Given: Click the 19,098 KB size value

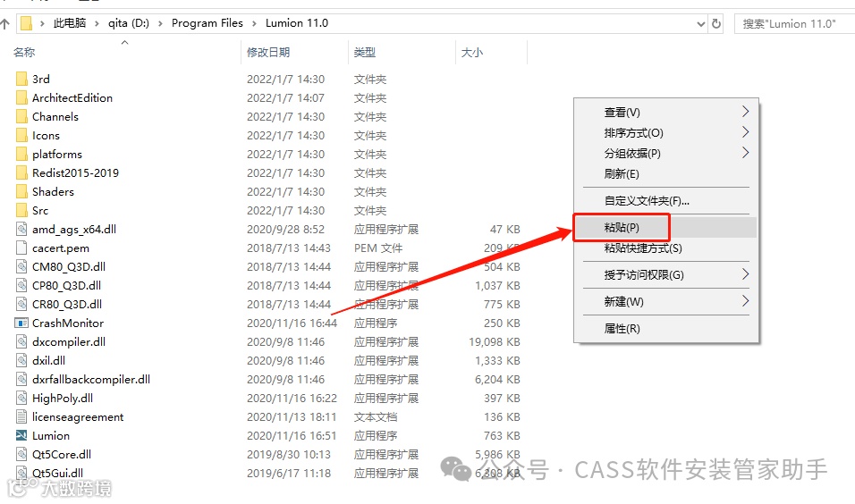Looking at the screenshot, I should pos(495,342).
